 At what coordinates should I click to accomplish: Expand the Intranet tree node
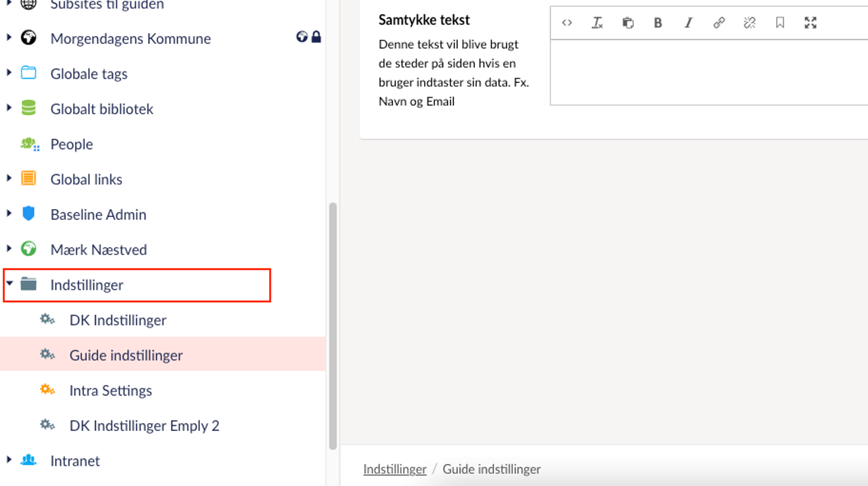(x=9, y=460)
